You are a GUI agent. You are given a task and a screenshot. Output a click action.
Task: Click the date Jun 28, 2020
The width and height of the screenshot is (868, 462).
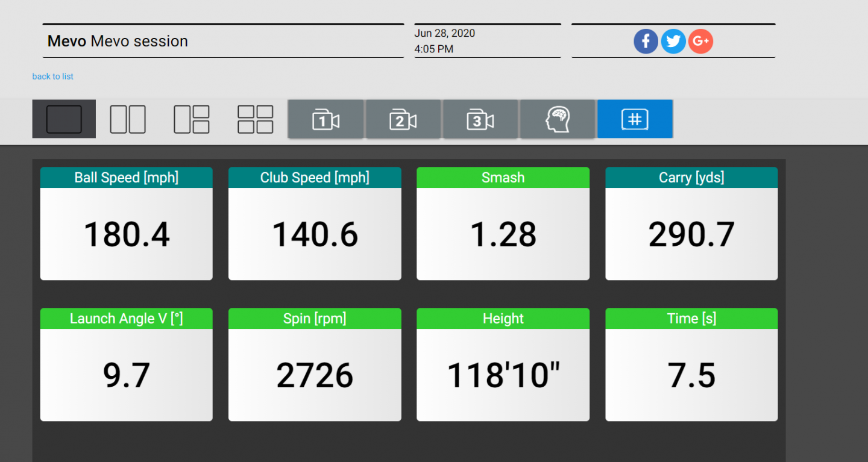click(x=445, y=33)
